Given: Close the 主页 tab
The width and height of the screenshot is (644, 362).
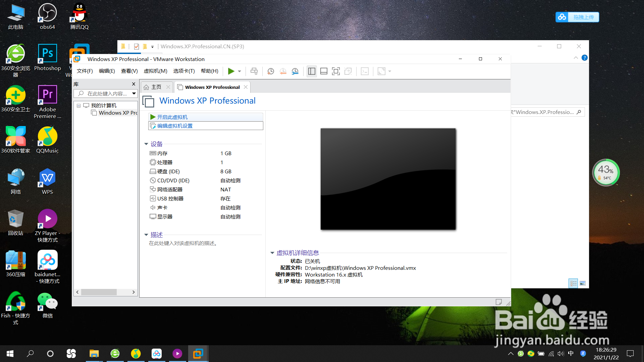Looking at the screenshot, I should (168, 87).
